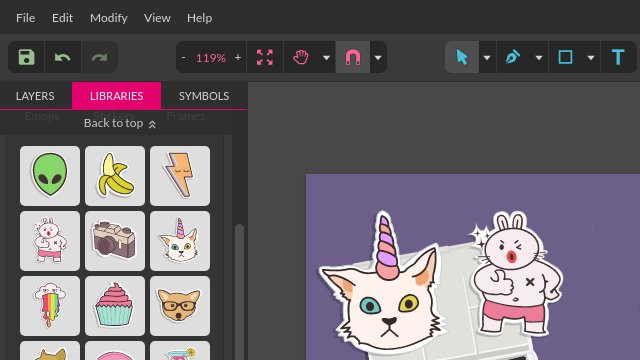Pick the rainbow cloud sticker

[50, 306]
